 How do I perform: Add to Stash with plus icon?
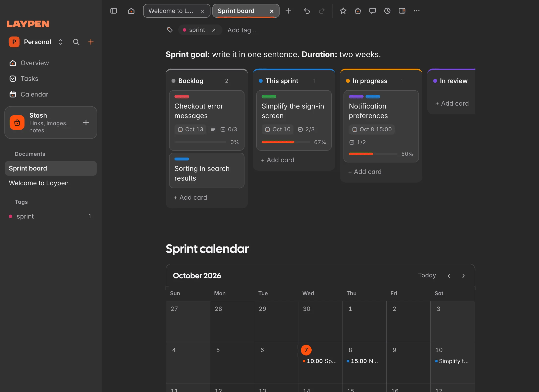86,122
